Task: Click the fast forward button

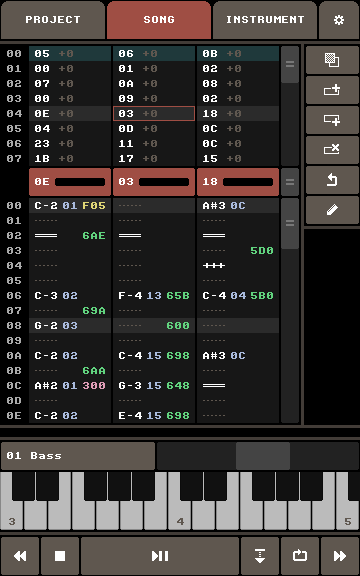Action: pos(340,556)
